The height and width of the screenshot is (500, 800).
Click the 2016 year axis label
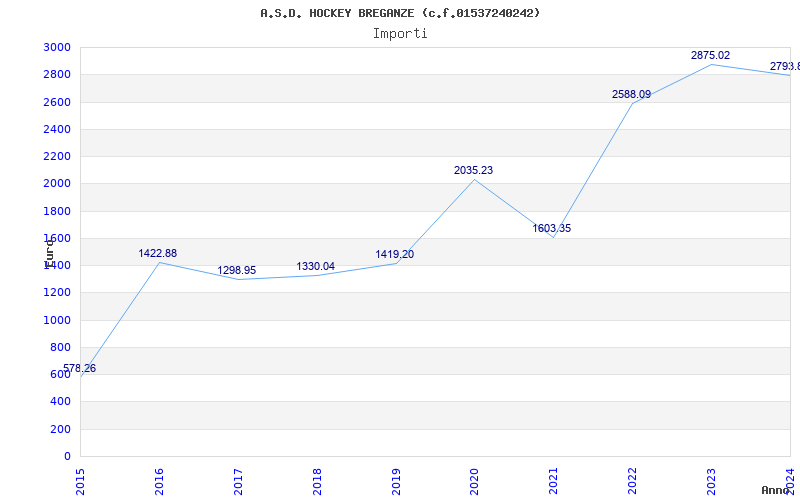pyautogui.click(x=159, y=481)
